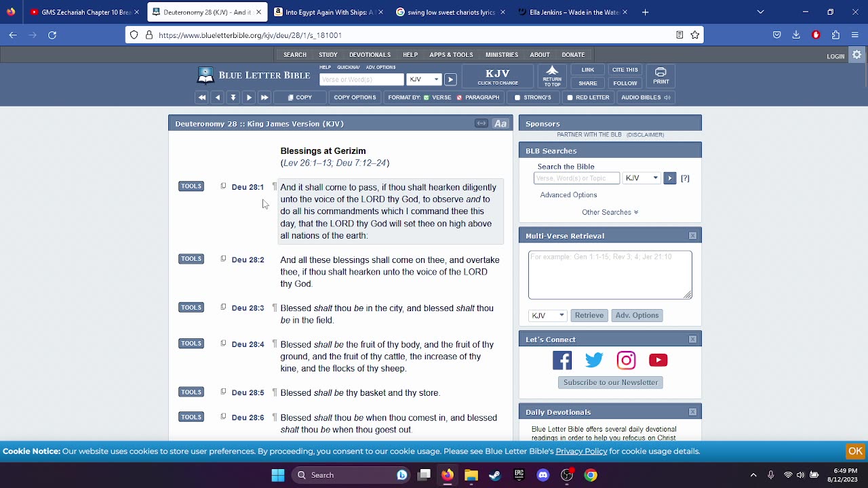Click the settings gear next to Login
Image resolution: width=868 pixels, height=488 pixels.
[x=857, y=56]
